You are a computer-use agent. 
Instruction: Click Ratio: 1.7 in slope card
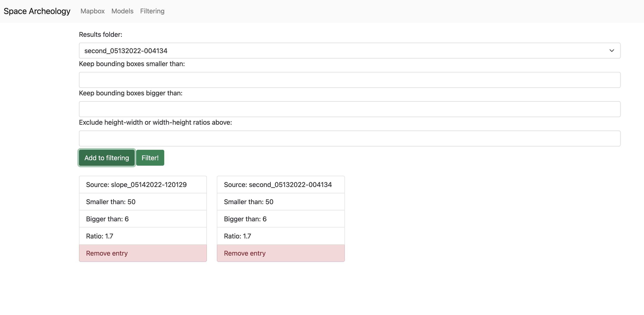pos(143,236)
